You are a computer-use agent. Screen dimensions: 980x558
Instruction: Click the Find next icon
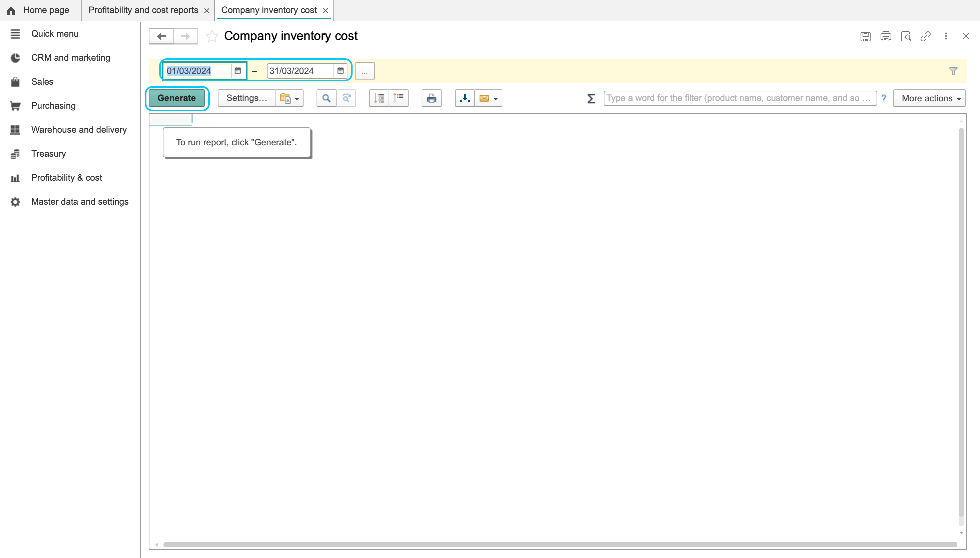click(x=346, y=98)
